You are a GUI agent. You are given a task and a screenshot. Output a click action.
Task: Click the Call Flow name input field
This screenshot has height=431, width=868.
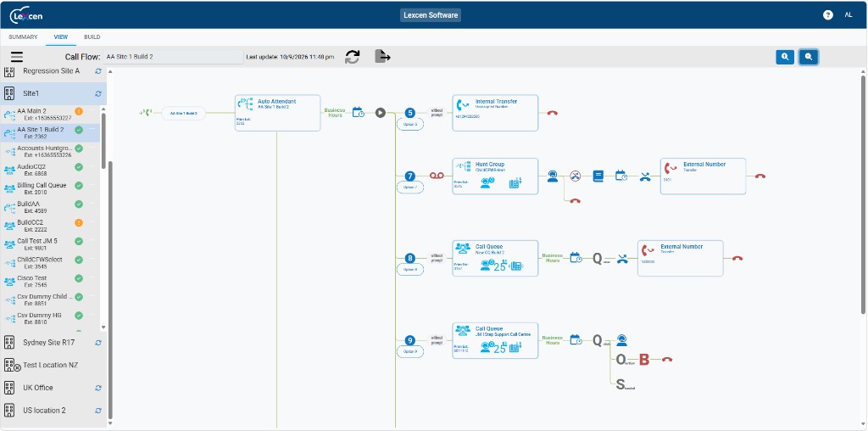coord(173,57)
